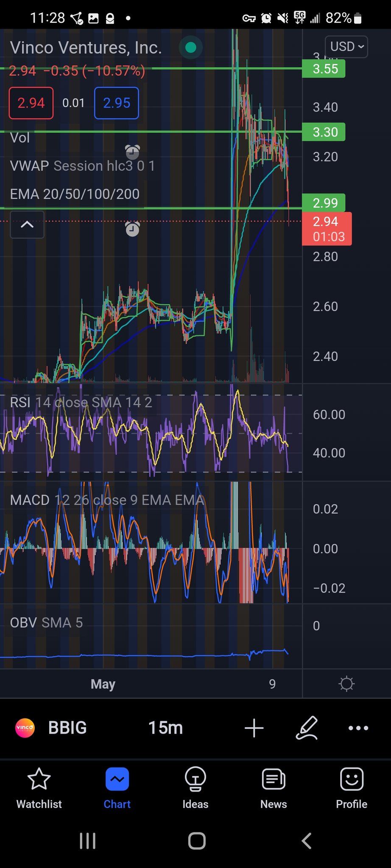Tap the Android home button
Viewport: 391px width, 868px height.
(x=197, y=841)
